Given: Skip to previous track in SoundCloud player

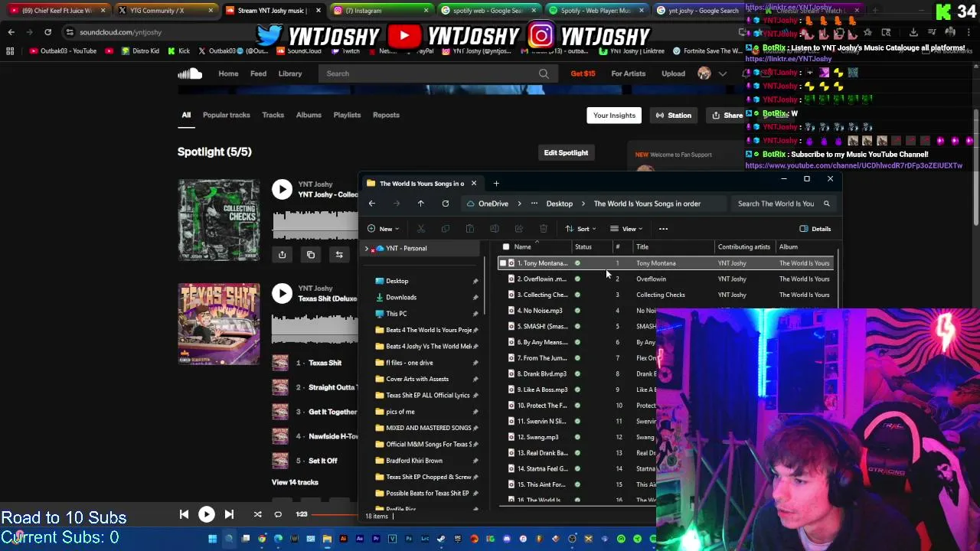Looking at the screenshot, I should pos(184,514).
